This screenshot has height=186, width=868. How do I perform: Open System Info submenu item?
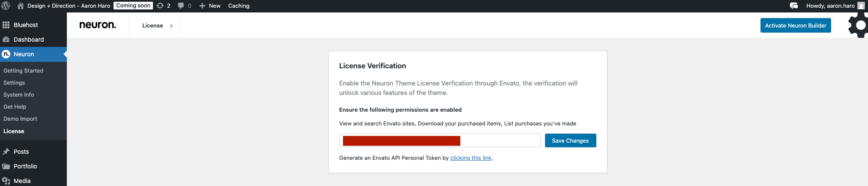tap(18, 95)
